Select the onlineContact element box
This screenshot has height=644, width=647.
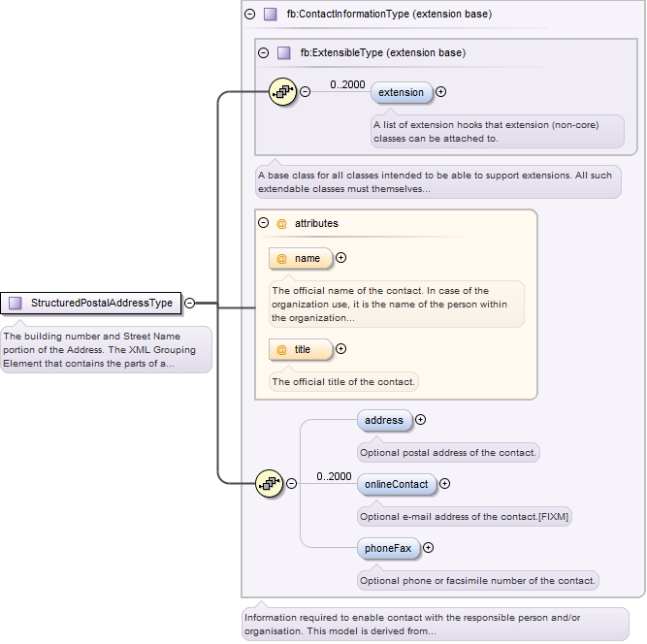coord(396,483)
